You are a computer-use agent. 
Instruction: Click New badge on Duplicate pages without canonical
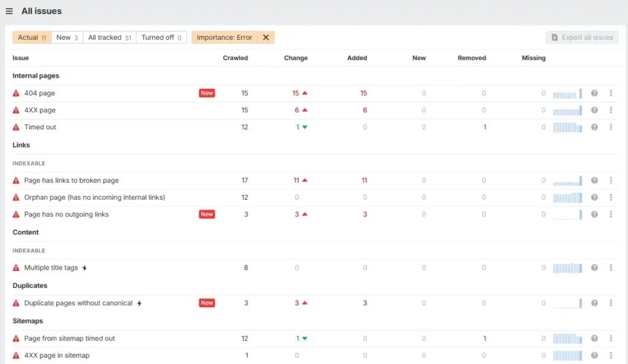(207, 303)
